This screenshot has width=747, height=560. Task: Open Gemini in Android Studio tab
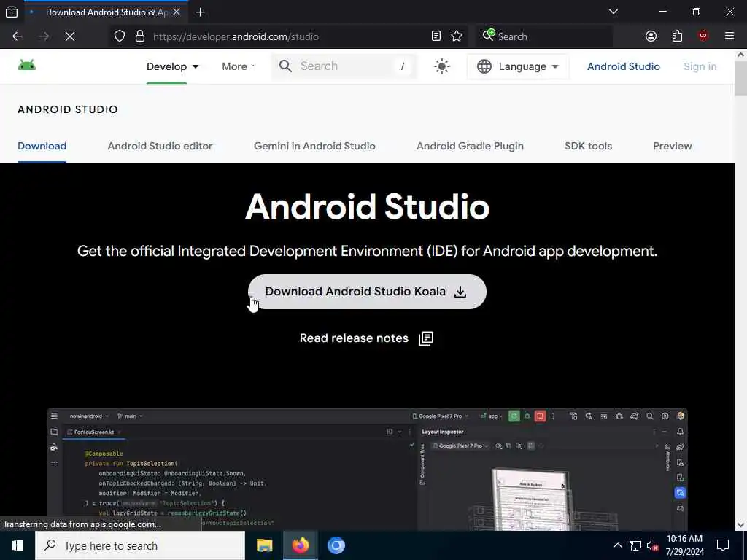point(314,146)
